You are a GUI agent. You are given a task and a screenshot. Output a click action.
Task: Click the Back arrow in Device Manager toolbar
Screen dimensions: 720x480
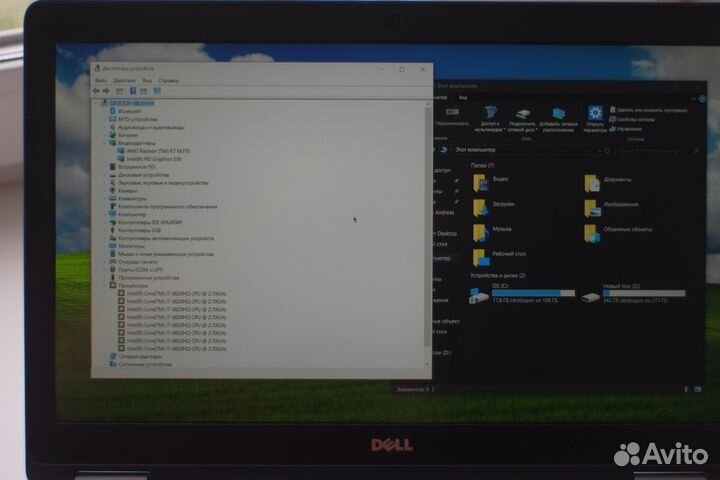click(x=96, y=91)
